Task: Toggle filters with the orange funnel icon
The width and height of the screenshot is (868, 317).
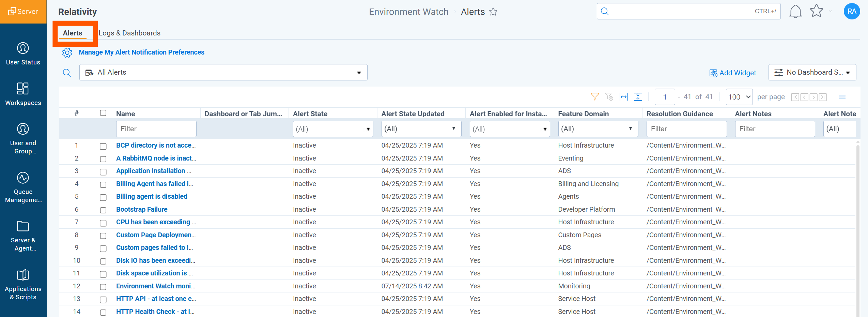Action: [594, 96]
